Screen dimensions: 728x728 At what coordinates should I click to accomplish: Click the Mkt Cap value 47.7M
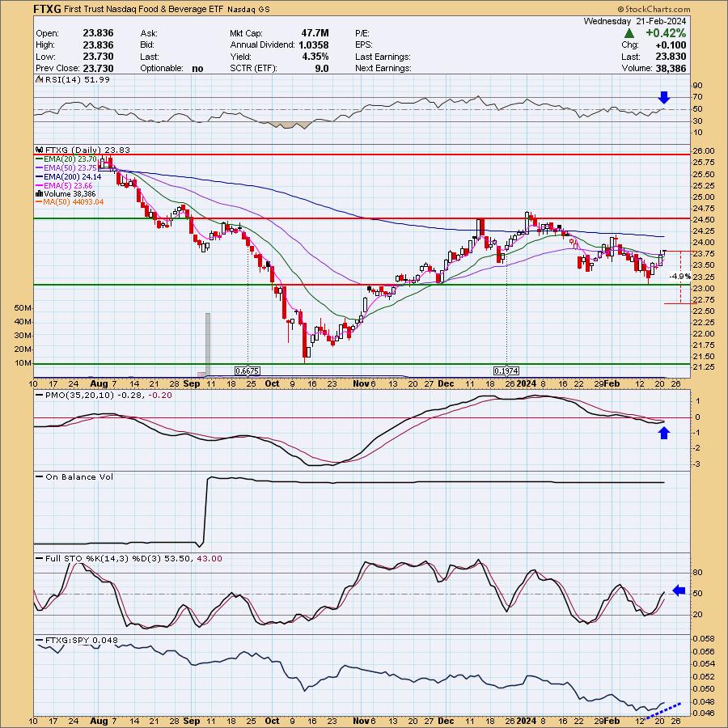(x=315, y=33)
